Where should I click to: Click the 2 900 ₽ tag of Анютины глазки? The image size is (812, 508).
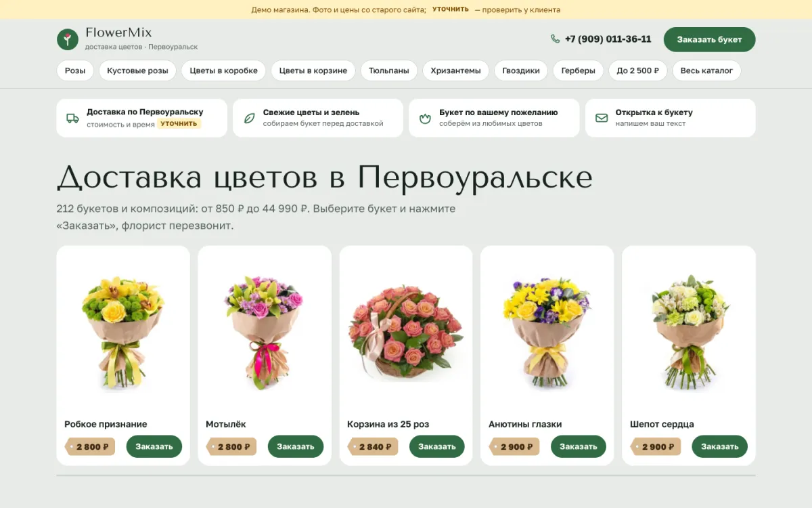click(x=514, y=446)
